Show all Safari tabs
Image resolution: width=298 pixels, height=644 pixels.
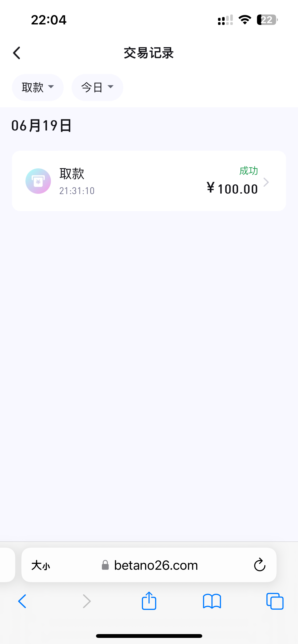[x=275, y=601]
